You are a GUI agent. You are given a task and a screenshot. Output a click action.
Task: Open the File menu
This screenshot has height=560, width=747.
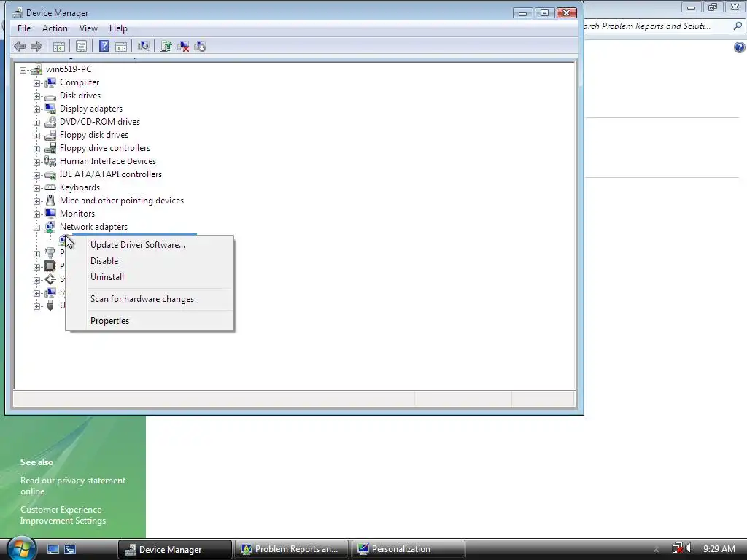pos(24,28)
